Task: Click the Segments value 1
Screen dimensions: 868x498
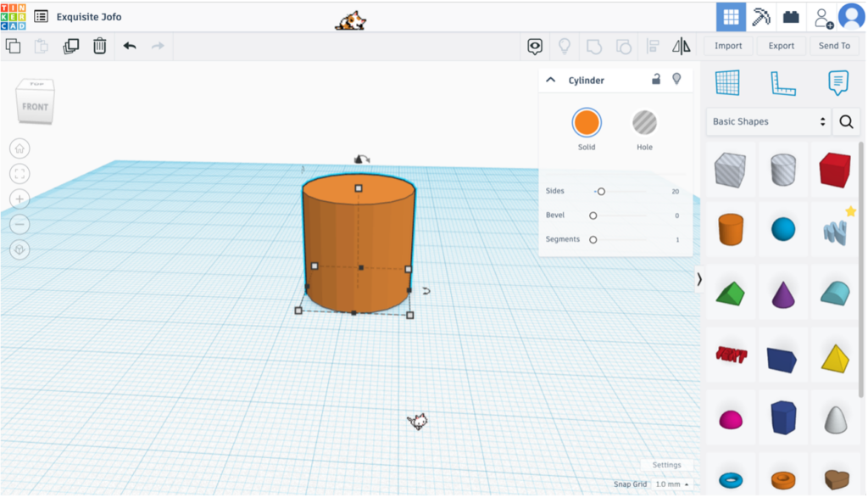Action: (x=677, y=240)
